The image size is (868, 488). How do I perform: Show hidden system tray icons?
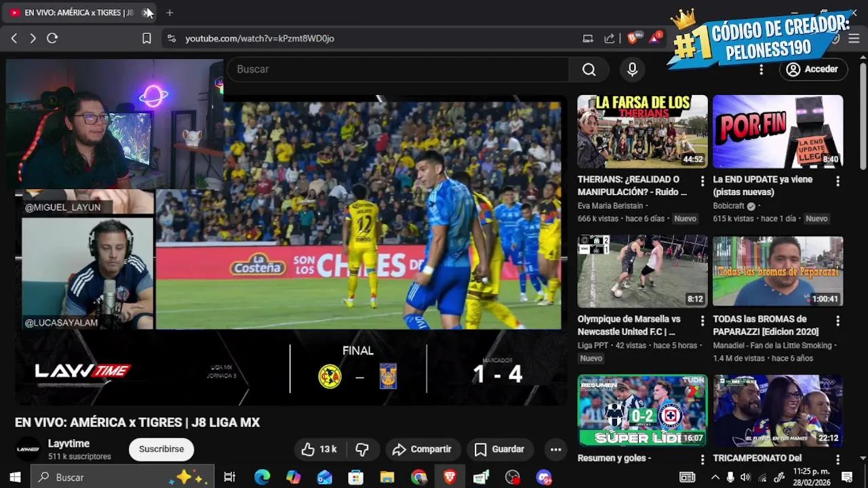715,477
